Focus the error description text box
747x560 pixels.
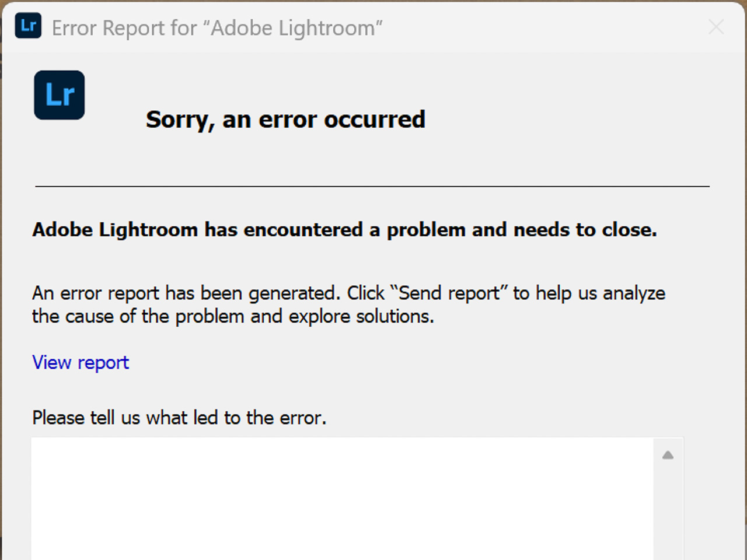pyautogui.click(x=342, y=498)
